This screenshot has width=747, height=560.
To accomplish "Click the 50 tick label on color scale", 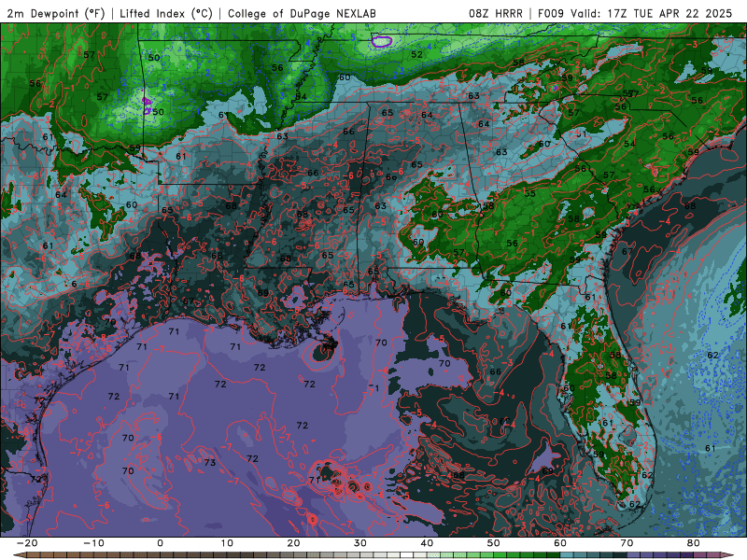I will click(494, 543).
